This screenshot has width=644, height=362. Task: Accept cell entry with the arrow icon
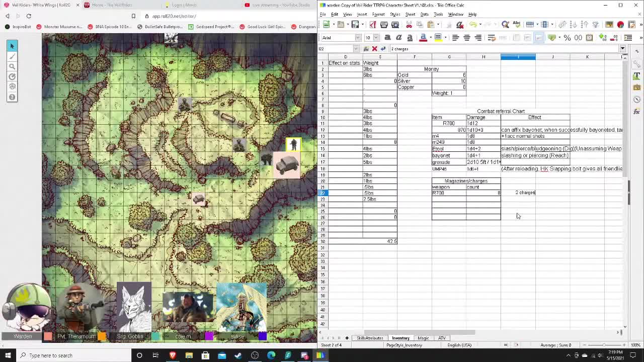click(x=383, y=49)
